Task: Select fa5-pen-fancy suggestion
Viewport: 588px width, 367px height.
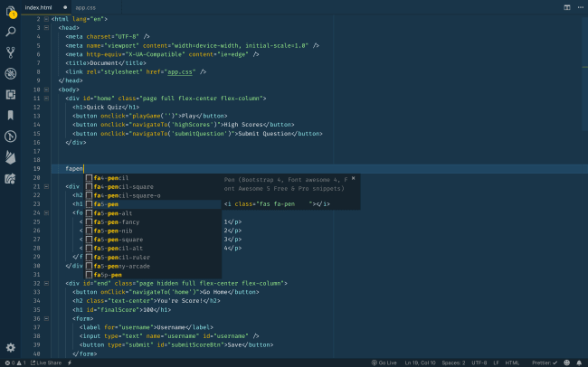Action: click(x=118, y=221)
